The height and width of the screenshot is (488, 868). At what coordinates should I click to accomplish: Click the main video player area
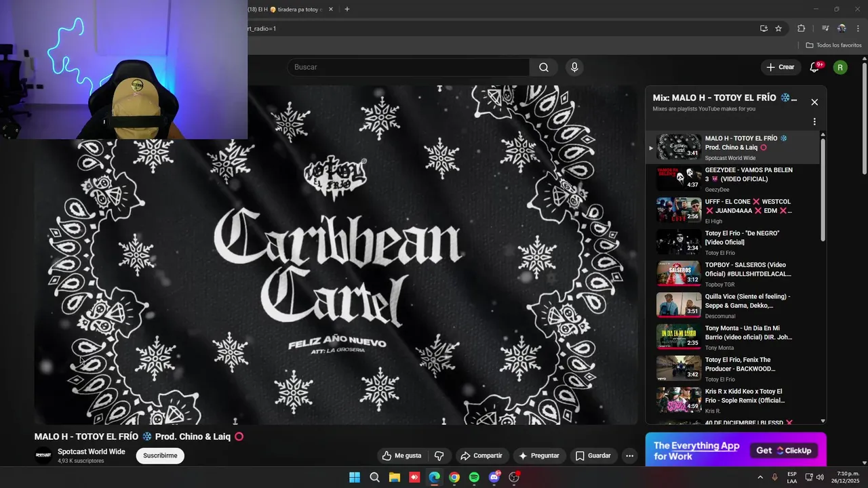[x=336, y=255]
